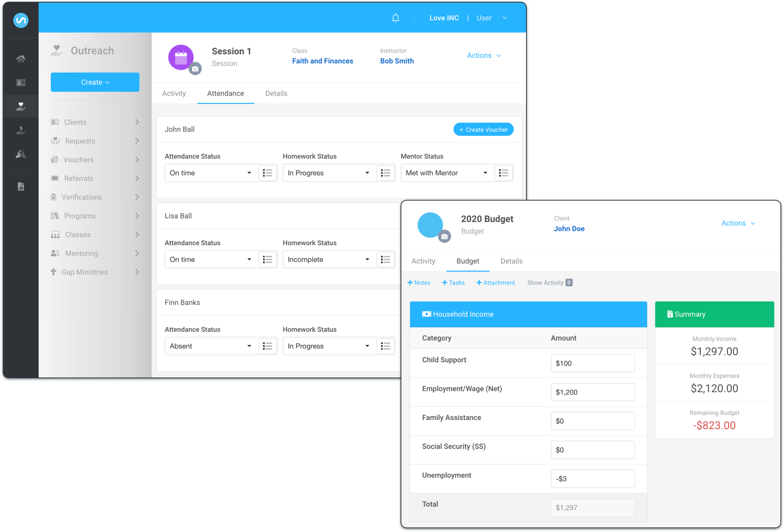Click the Create Voucher button

click(483, 130)
